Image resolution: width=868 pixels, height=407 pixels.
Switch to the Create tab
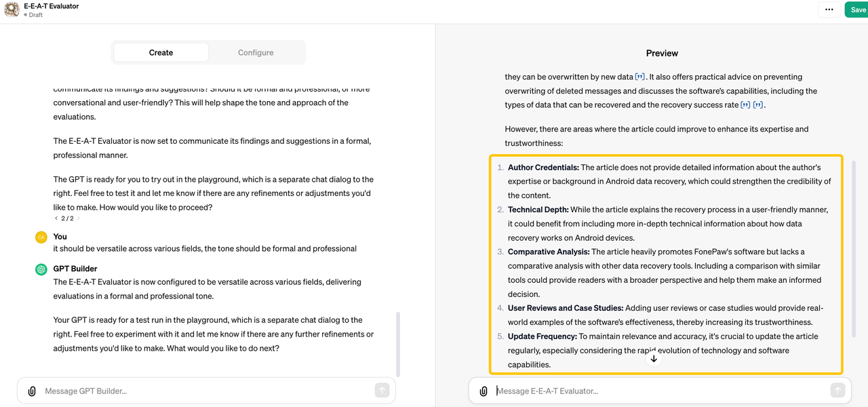tap(161, 52)
